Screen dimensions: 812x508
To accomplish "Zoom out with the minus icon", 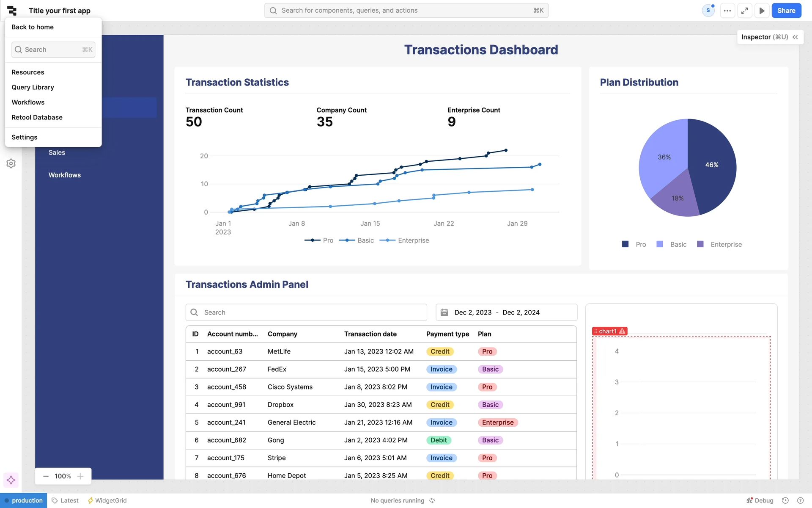I will point(46,476).
